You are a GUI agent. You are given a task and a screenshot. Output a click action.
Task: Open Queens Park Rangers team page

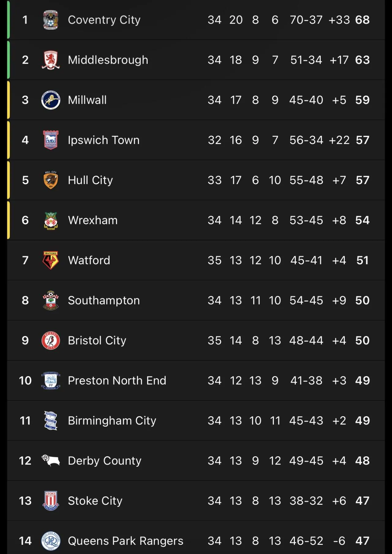(x=125, y=541)
